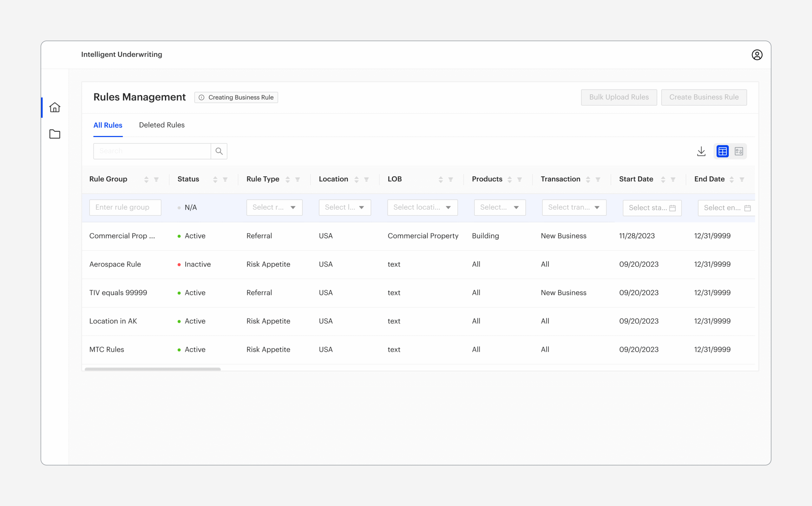Open the Select transaction dropdown

click(x=574, y=207)
